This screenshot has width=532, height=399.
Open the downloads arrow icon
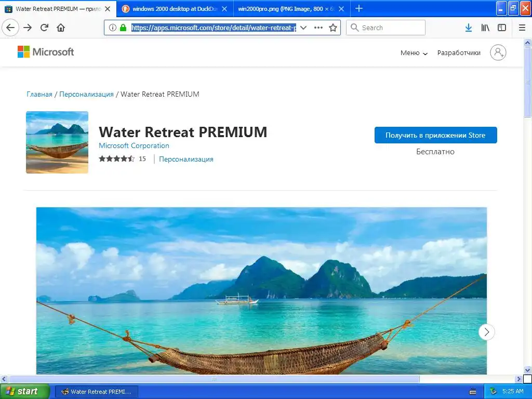point(469,28)
